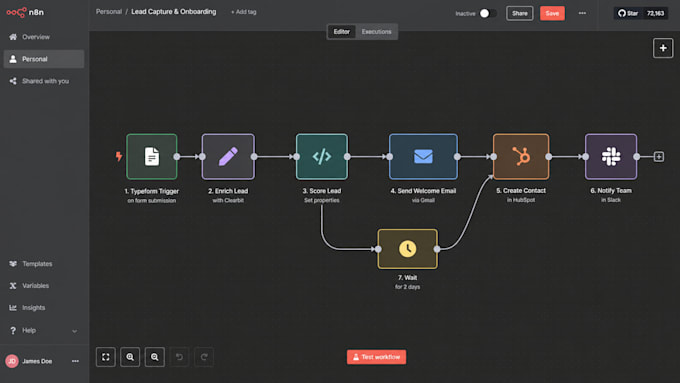Click the '3. Score Lead' label
The height and width of the screenshot is (383, 680).
(x=322, y=191)
